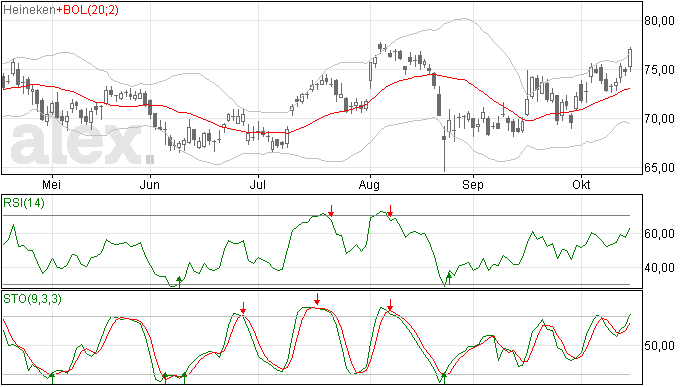The image size is (690, 387).
Task: Click the STO(9,3,3) panel label
Action: click(x=32, y=299)
